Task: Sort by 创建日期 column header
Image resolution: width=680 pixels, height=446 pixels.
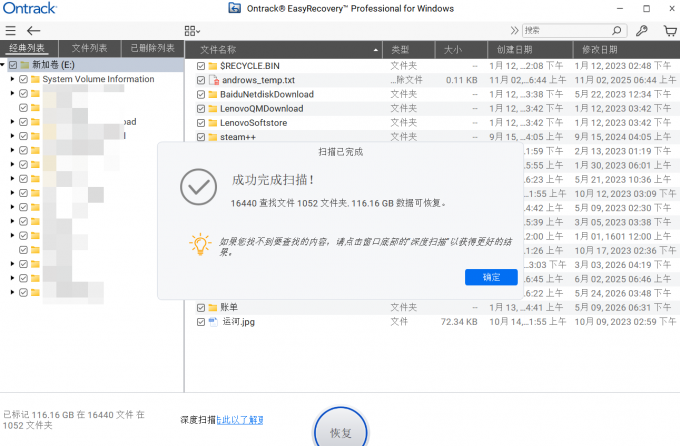Action: 530,49
